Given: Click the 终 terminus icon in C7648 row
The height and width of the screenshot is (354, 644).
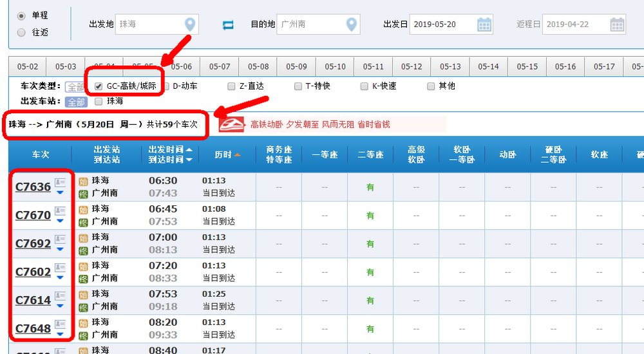Looking at the screenshot, I should click(83, 335).
